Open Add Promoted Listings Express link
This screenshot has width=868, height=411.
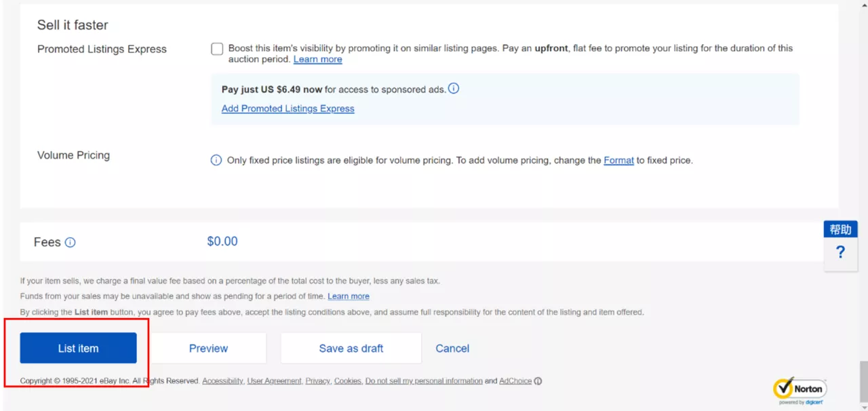[288, 109]
